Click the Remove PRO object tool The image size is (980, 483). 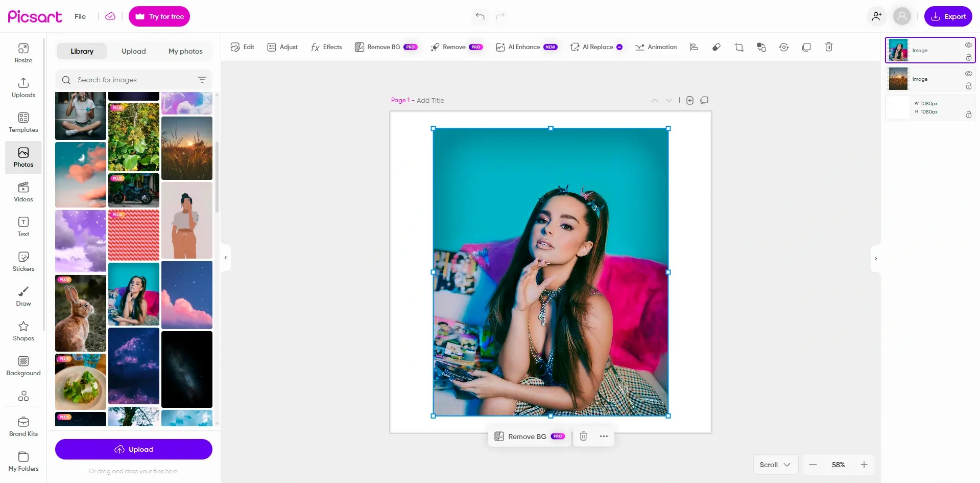coord(457,47)
